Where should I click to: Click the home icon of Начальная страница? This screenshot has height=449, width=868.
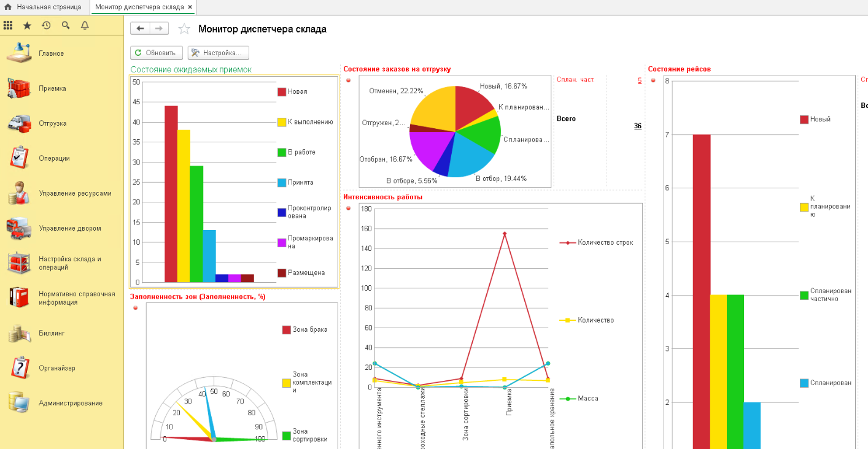[x=8, y=7]
